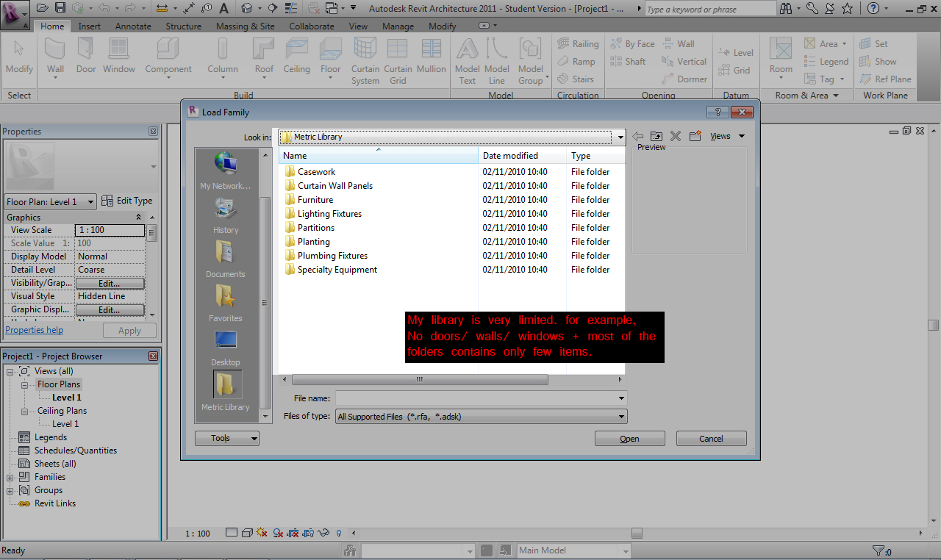Click the Cancel button in Load Family dialog
The image size is (941, 560).
point(711,439)
